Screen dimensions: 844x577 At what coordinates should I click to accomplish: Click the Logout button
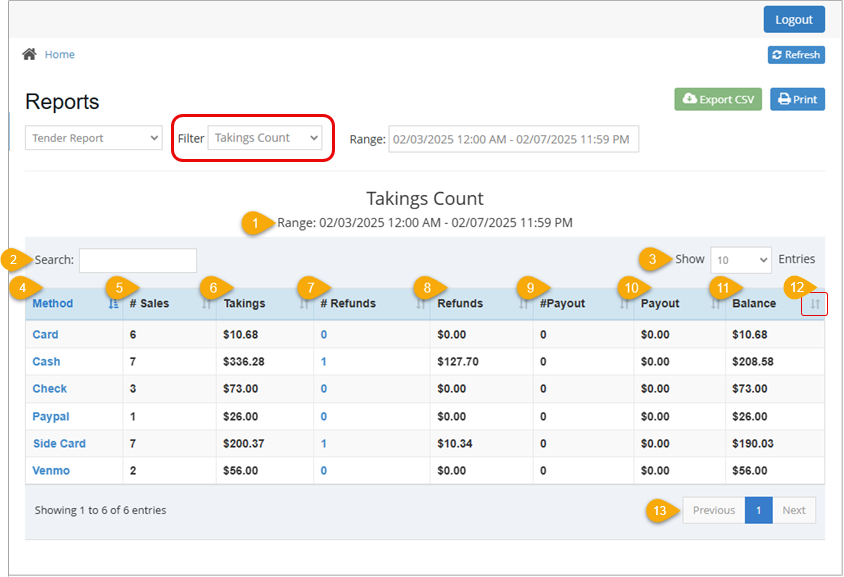coord(794,19)
